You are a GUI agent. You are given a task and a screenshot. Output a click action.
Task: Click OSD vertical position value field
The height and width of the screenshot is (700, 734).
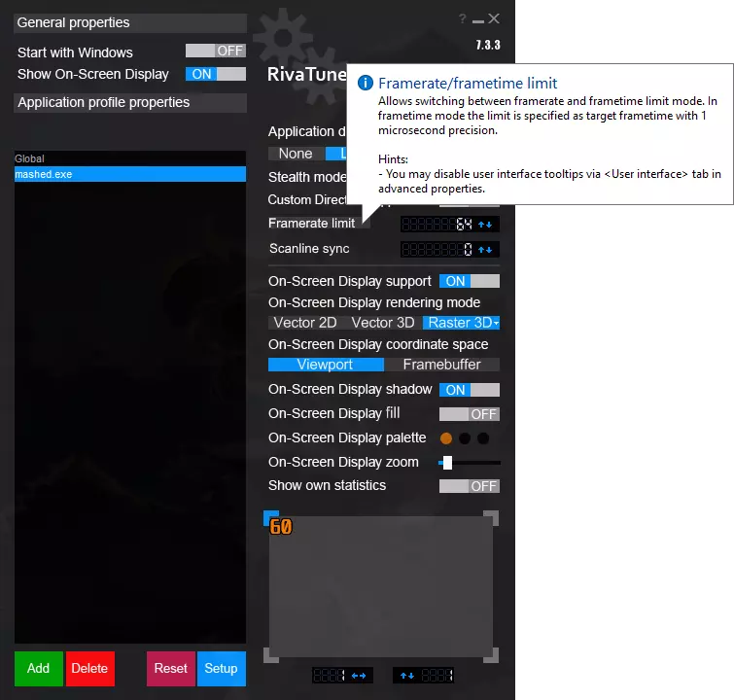coord(437,675)
